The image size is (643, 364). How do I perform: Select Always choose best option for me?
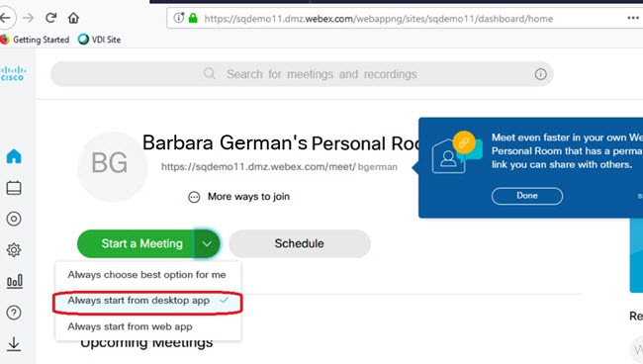(147, 275)
